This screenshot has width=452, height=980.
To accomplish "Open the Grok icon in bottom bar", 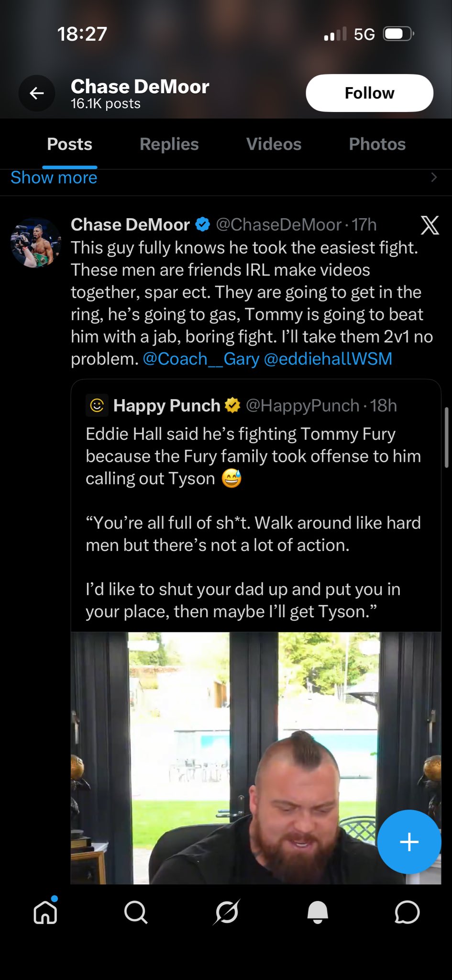I will 227,912.
